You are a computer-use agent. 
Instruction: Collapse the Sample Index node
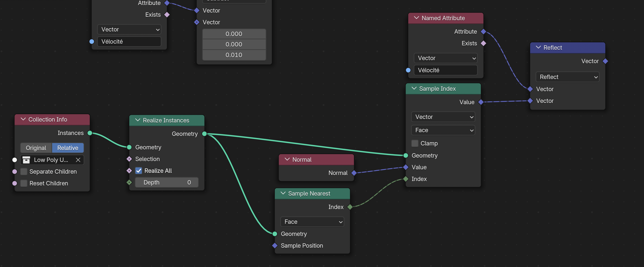(x=414, y=88)
